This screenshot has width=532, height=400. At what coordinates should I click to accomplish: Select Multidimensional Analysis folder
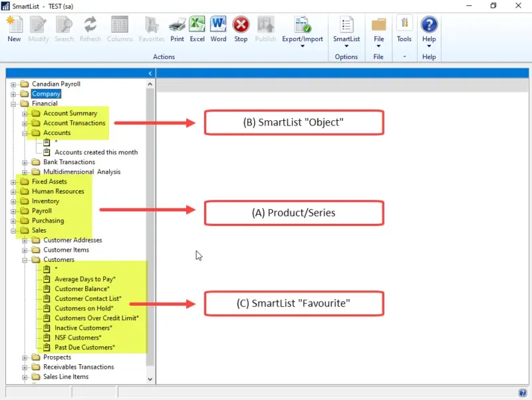(82, 172)
